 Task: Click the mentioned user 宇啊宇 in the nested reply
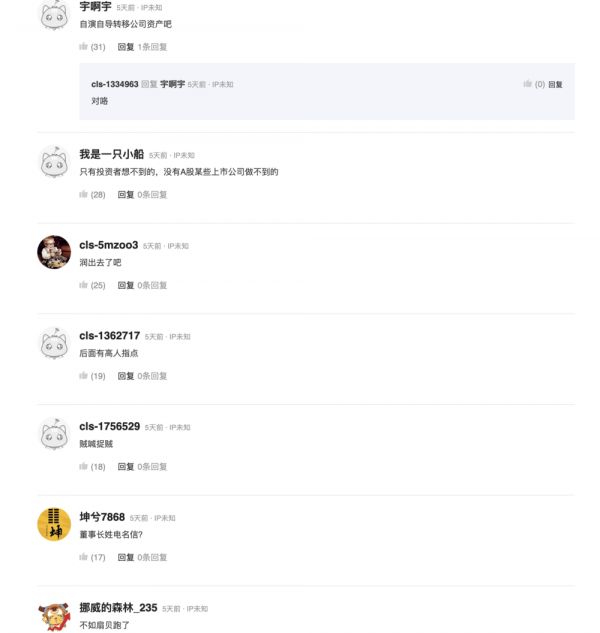click(x=172, y=85)
